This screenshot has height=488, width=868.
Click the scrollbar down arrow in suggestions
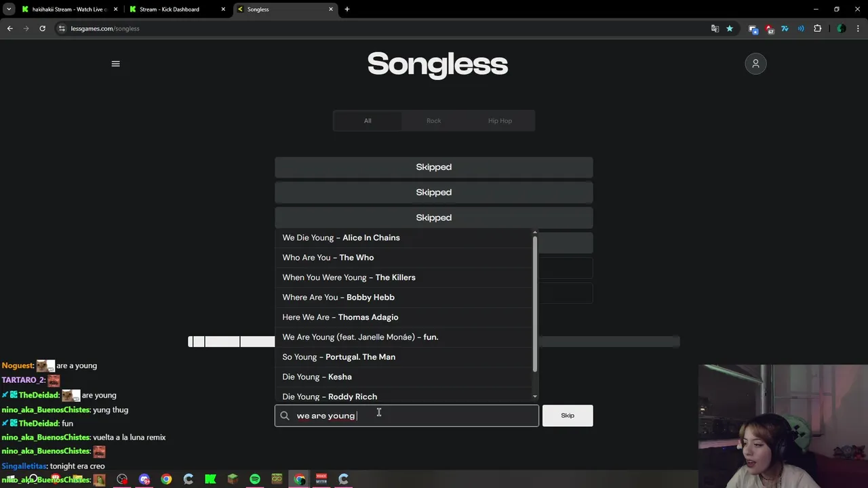(535, 396)
